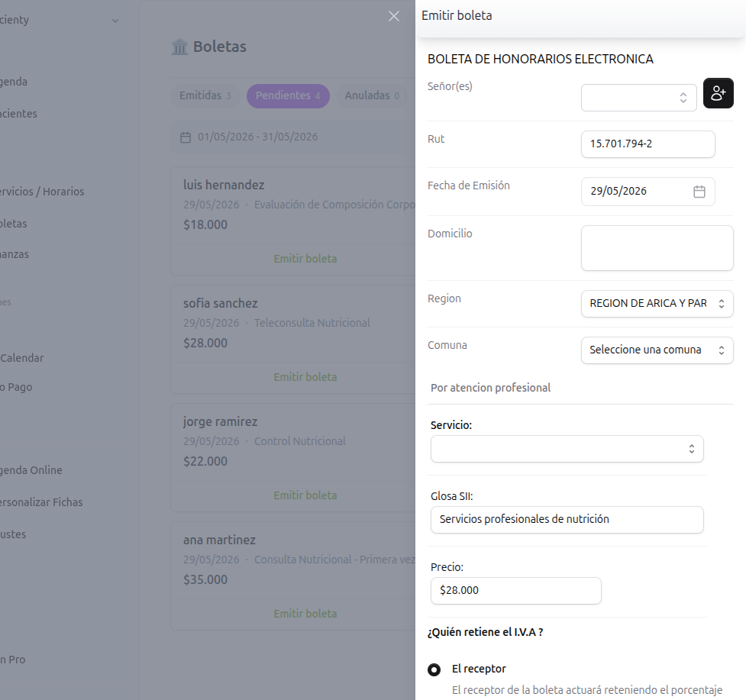Image resolution: width=746 pixels, height=700 pixels.
Task: Open date range calendar icon in Boletas
Action: (186, 137)
